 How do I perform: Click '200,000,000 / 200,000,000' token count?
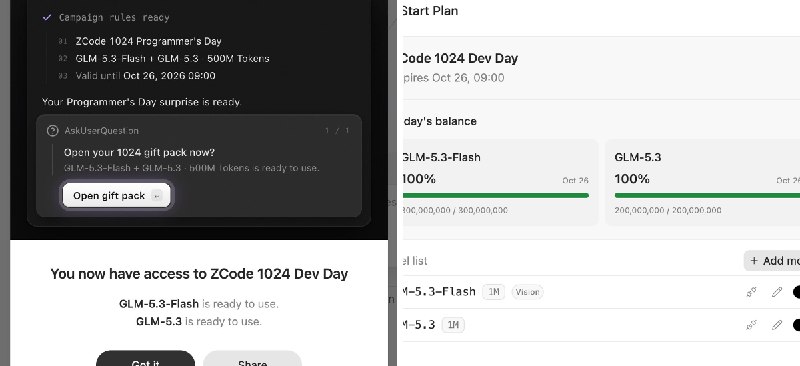coord(668,210)
